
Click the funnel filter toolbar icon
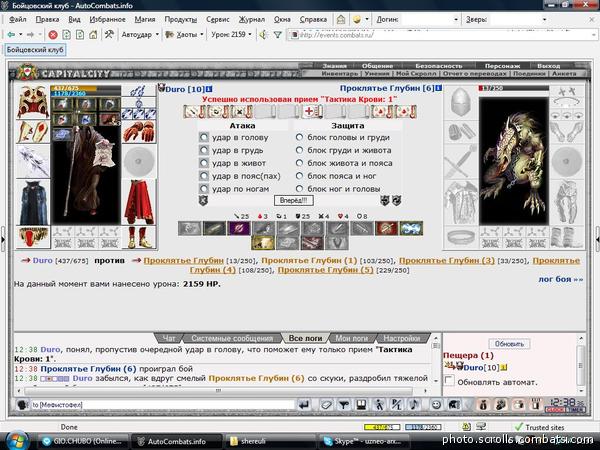click(278, 35)
